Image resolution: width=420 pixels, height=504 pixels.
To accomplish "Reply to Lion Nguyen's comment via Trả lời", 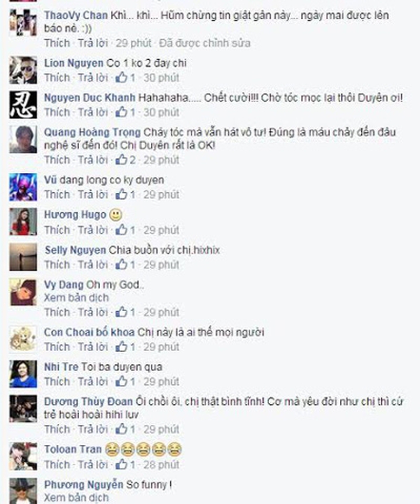I will (x=93, y=78).
